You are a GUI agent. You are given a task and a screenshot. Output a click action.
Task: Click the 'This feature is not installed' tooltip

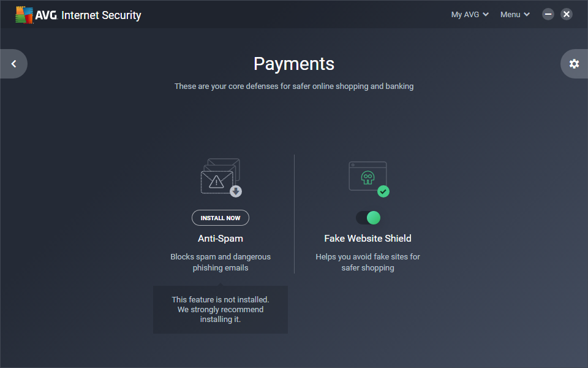point(221,310)
